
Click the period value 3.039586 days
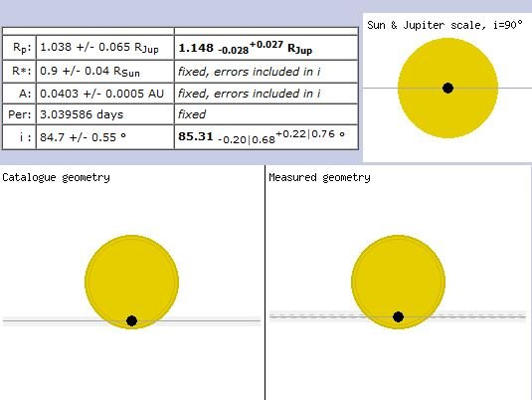click(x=82, y=114)
